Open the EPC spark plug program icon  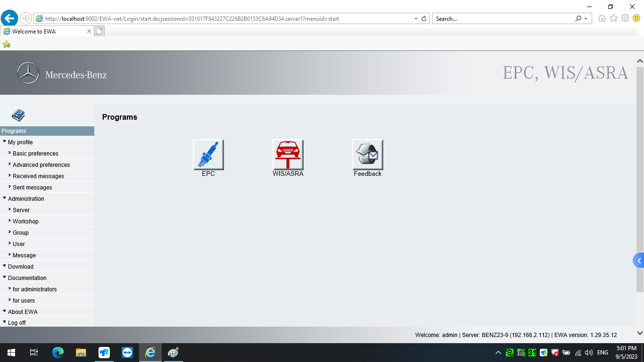[208, 155]
